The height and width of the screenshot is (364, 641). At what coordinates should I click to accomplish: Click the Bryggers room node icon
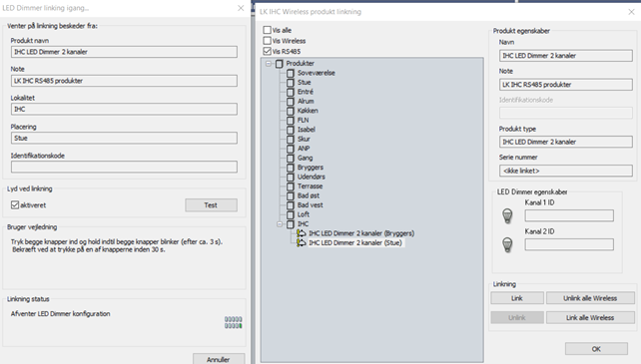[291, 168]
